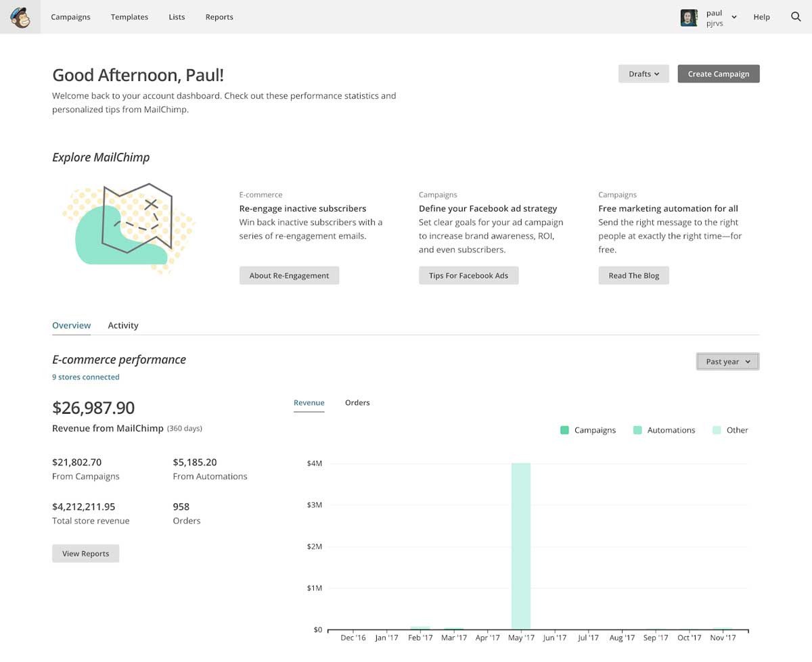Click the $21,802.70 From Campaigns value

pyautogui.click(x=76, y=463)
